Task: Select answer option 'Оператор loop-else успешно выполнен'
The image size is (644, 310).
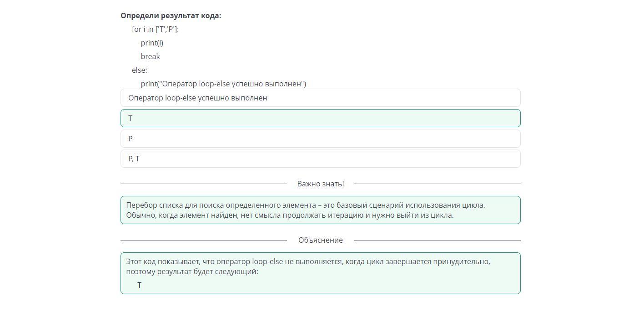Action: [320, 98]
